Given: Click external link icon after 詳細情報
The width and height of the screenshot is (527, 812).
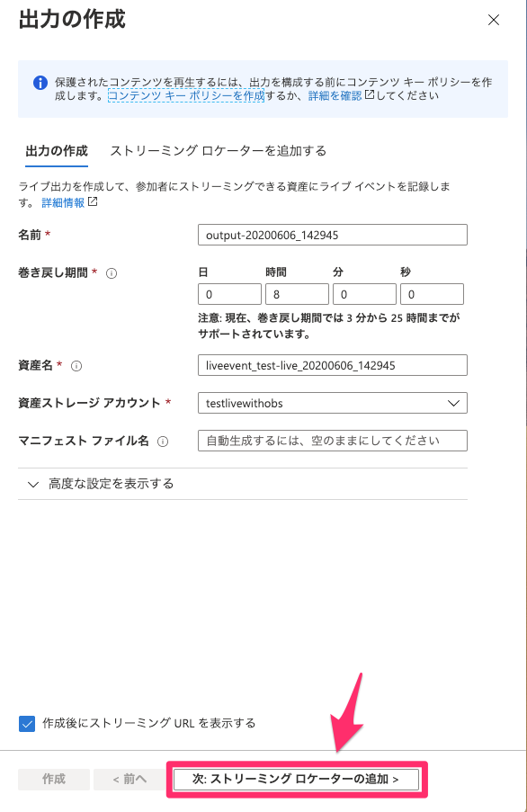Looking at the screenshot, I should [93, 201].
